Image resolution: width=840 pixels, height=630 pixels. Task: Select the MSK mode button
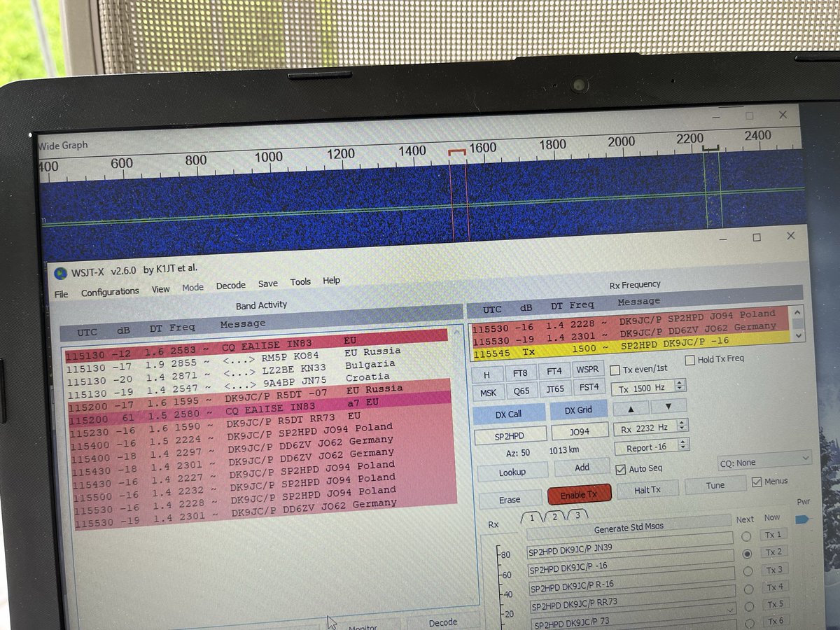click(x=487, y=393)
